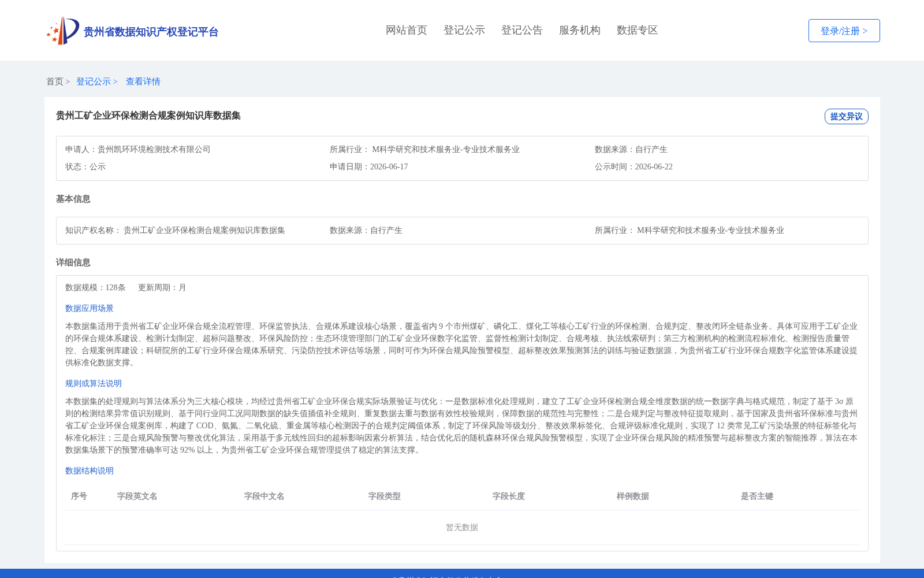
Task: Open 登记公告 navigation item
Action: 522,30
